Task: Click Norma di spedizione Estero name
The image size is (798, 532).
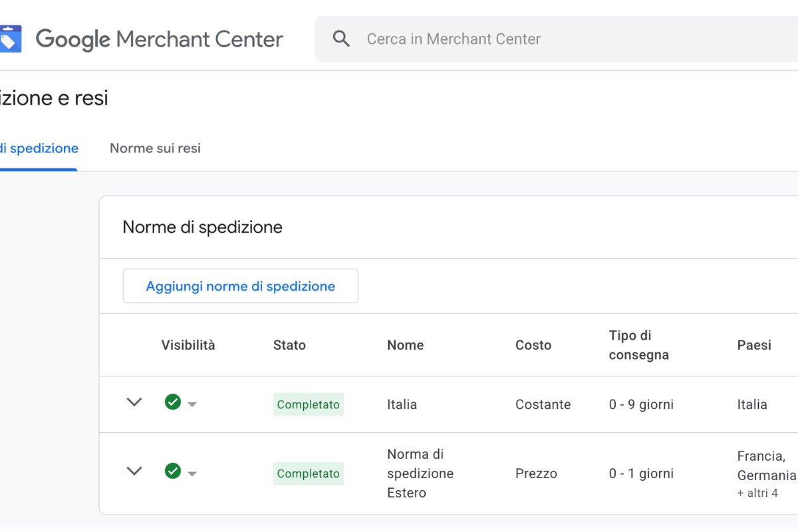Action: click(x=420, y=473)
